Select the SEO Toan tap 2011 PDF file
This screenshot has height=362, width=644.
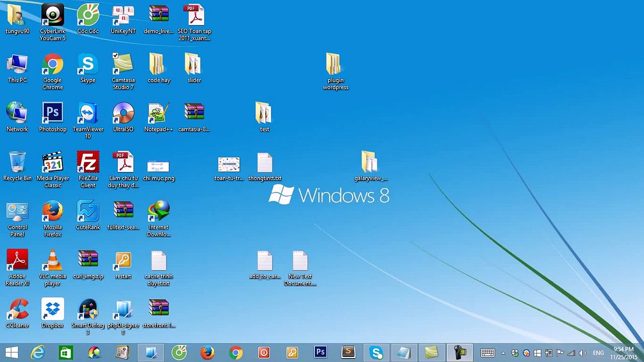point(194,23)
